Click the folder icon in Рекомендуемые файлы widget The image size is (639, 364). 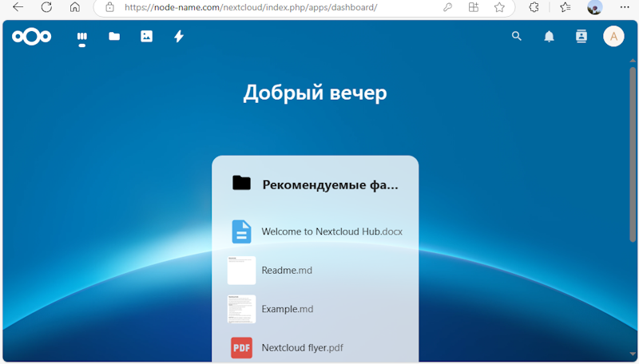242,183
